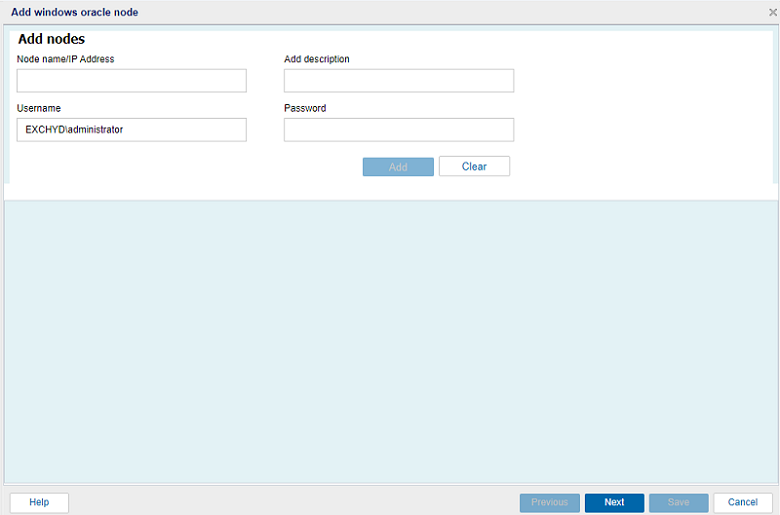This screenshot has width=780, height=515.
Task: Click the Node name/IP Address field
Action: [131, 81]
